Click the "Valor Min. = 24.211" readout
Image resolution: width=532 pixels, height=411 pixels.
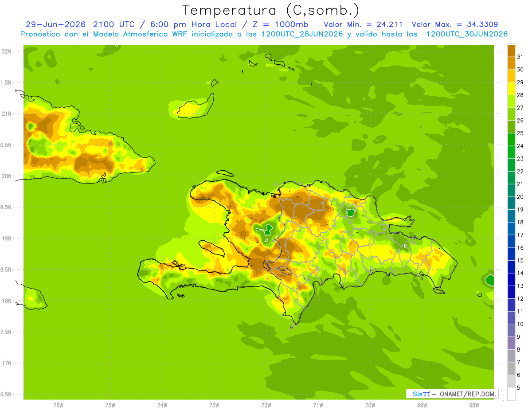[363, 24]
